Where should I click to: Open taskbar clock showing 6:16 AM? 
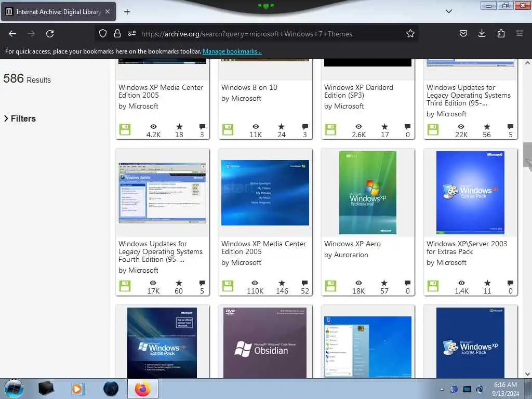(505, 389)
